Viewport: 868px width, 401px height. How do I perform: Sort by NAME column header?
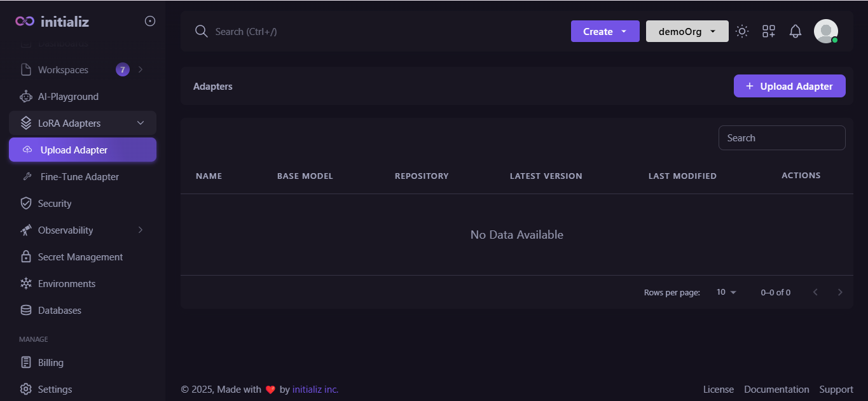point(209,176)
